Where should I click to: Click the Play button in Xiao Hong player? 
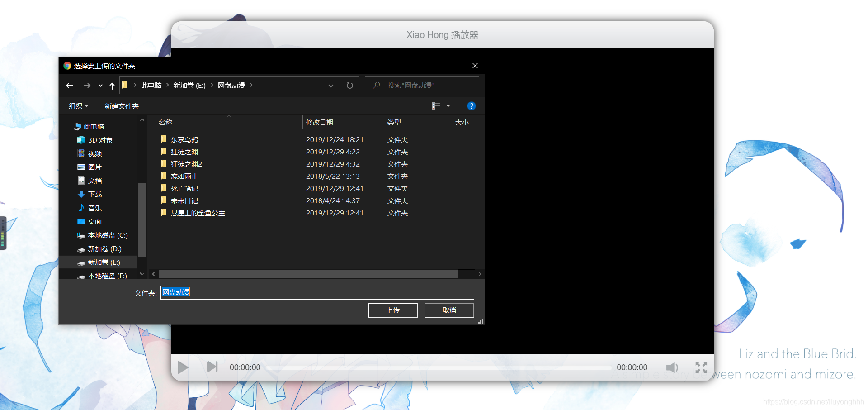pyautogui.click(x=183, y=367)
